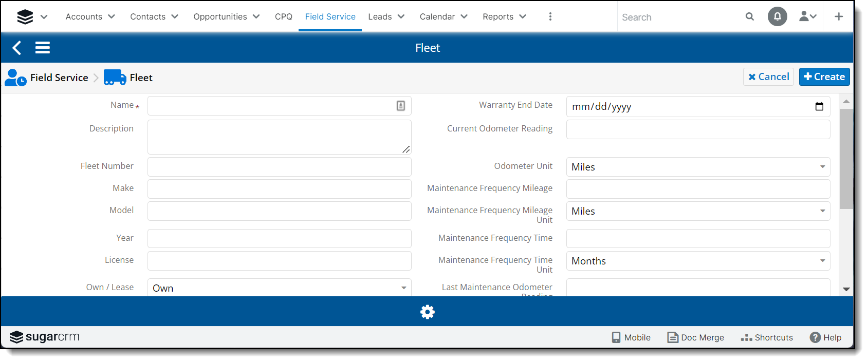The image size is (868, 362).
Task: Expand the Calendar dropdown arrow
Action: [464, 16]
